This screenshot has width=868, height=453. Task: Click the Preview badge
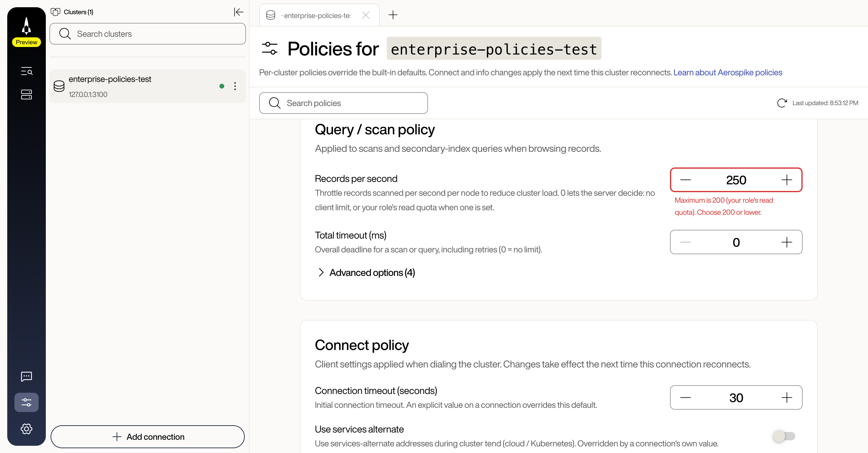click(x=26, y=42)
